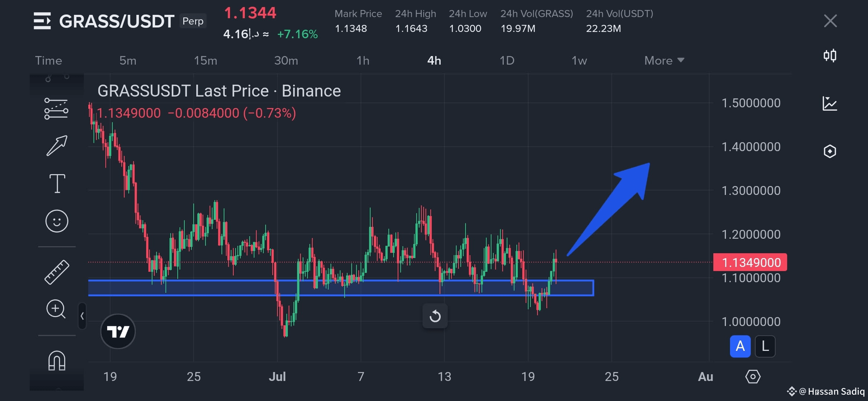Switch to the 5m timeframe
868x401 pixels.
pos(128,61)
